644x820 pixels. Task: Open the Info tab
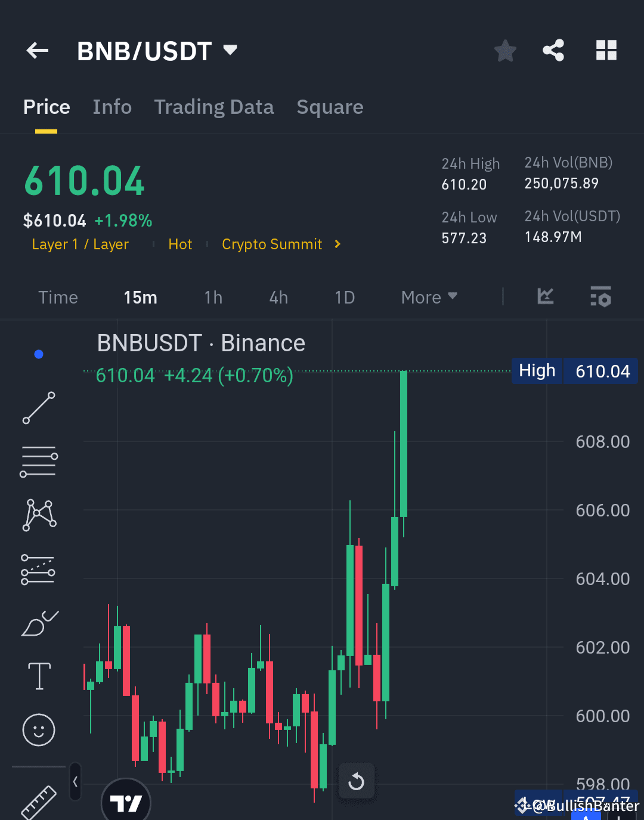[112, 107]
